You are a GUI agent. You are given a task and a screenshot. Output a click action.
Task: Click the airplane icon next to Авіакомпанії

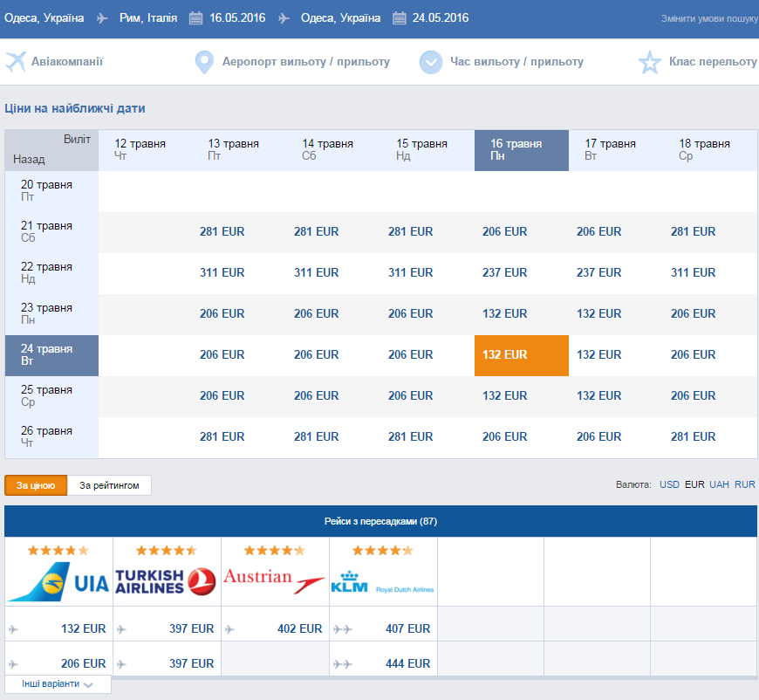point(16,62)
